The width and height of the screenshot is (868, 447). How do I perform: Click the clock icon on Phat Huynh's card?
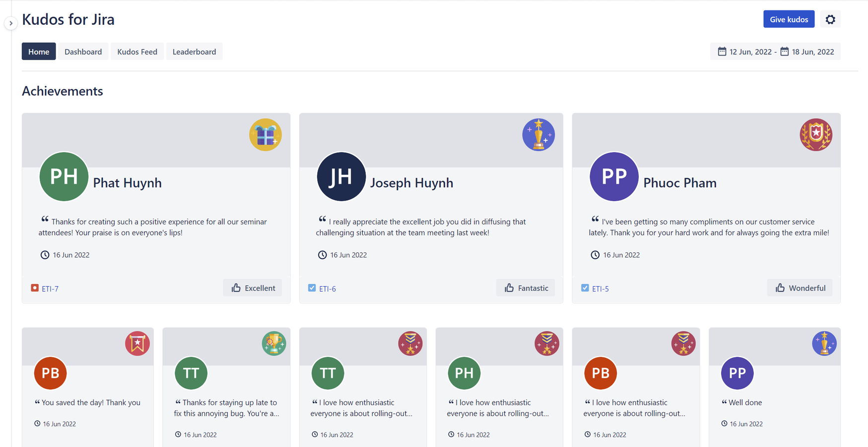point(45,255)
